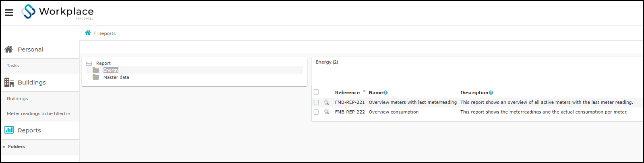Select the Report root tree node
The image size is (644, 163).
[104, 63]
